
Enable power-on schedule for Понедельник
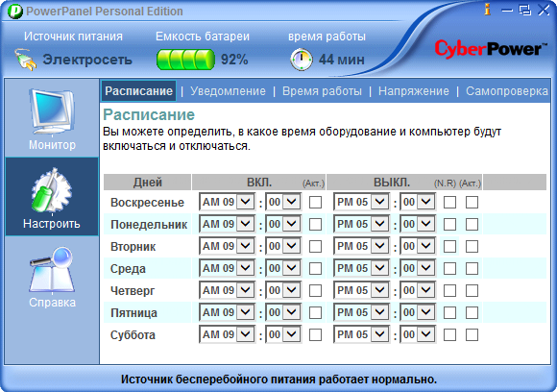(x=315, y=224)
